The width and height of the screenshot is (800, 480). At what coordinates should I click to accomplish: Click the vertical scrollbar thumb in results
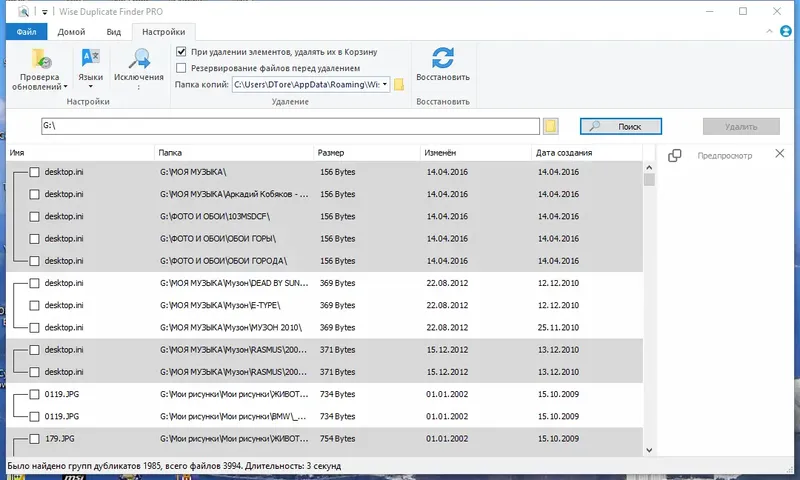tap(649, 180)
